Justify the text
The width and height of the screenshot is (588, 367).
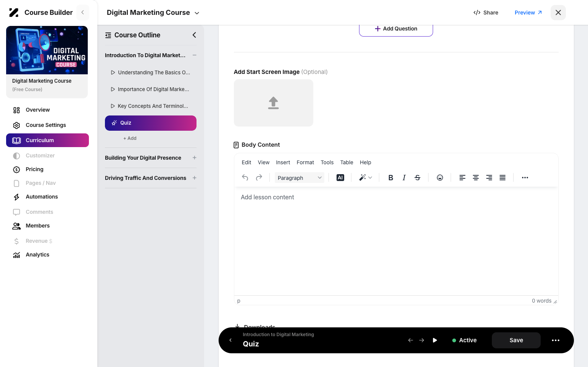[503, 178]
